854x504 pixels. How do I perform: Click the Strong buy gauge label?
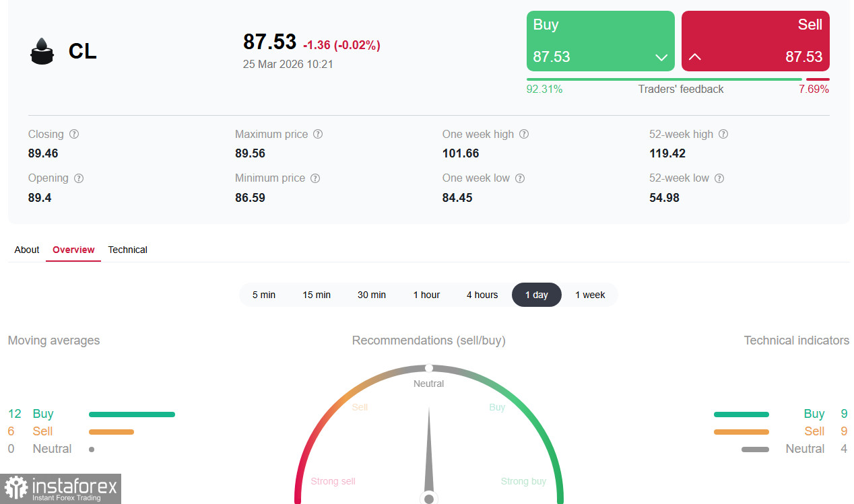point(523,481)
